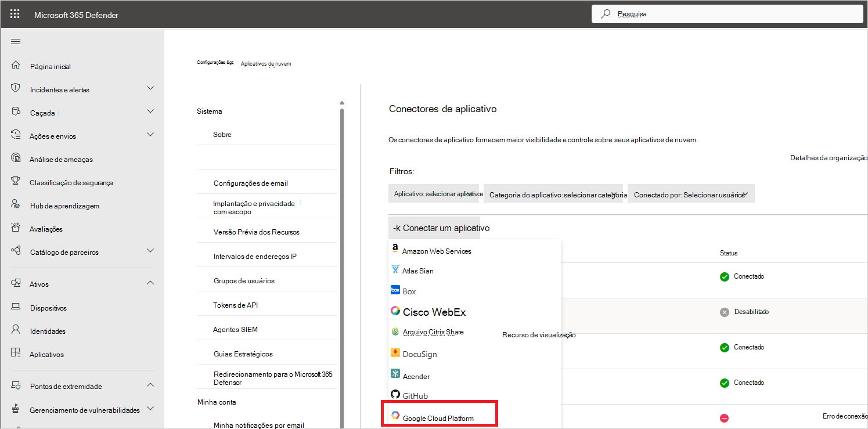Open Categoria do aplicativo filter dropdown
This screenshot has height=429, width=868.
point(553,194)
